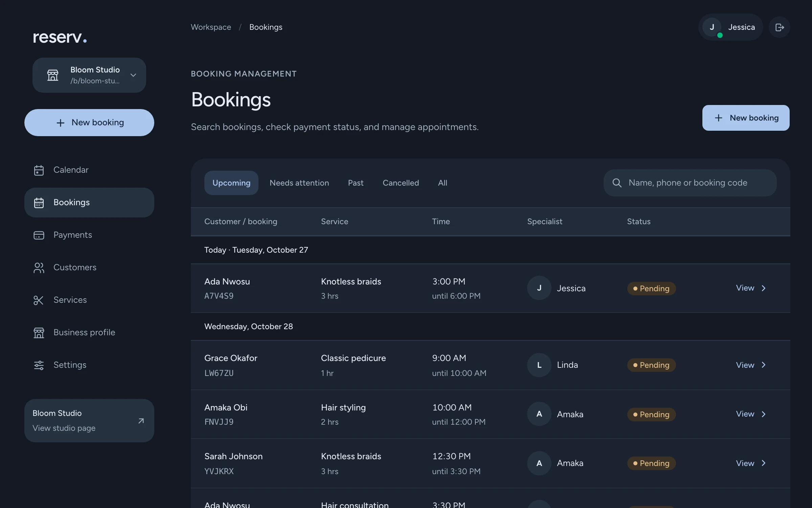812x508 pixels.
Task: Open Settings sliders icon in sidebar
Action: tap(39, 365)
